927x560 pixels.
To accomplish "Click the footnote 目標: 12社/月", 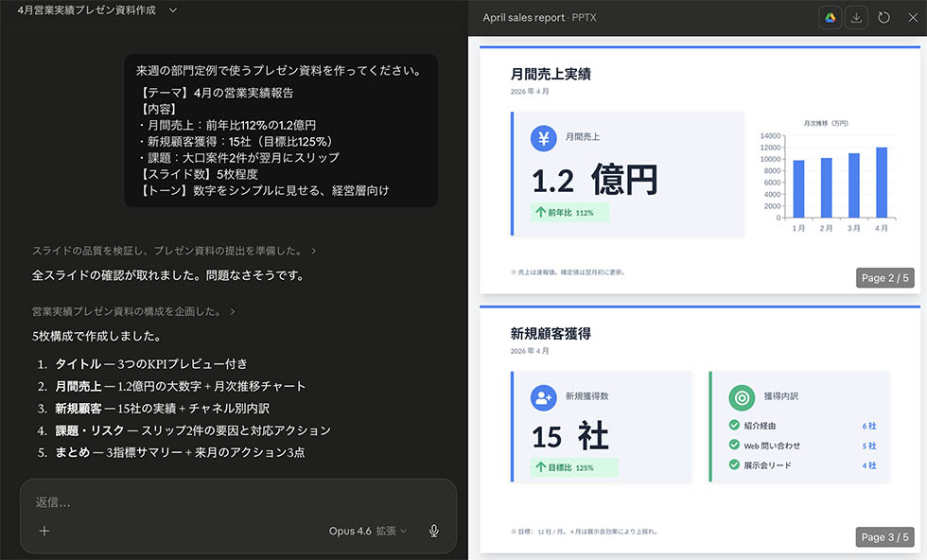I will [583, 531].
